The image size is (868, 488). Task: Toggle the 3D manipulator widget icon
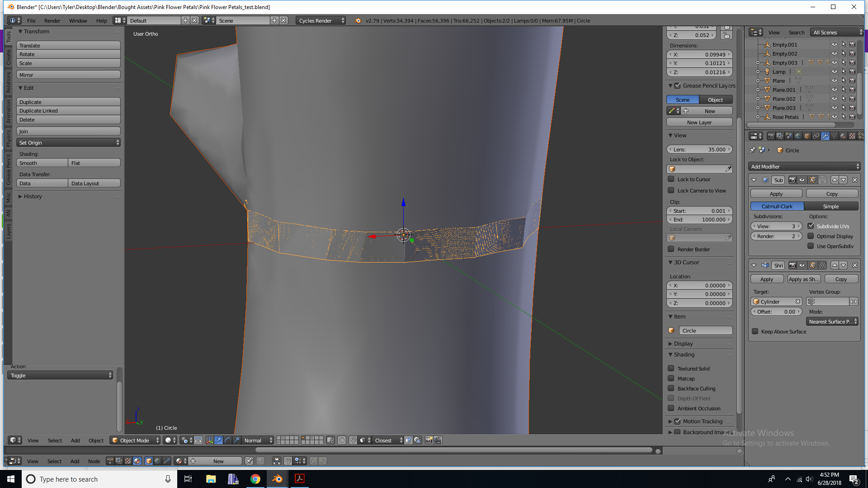tap(210, 440)
